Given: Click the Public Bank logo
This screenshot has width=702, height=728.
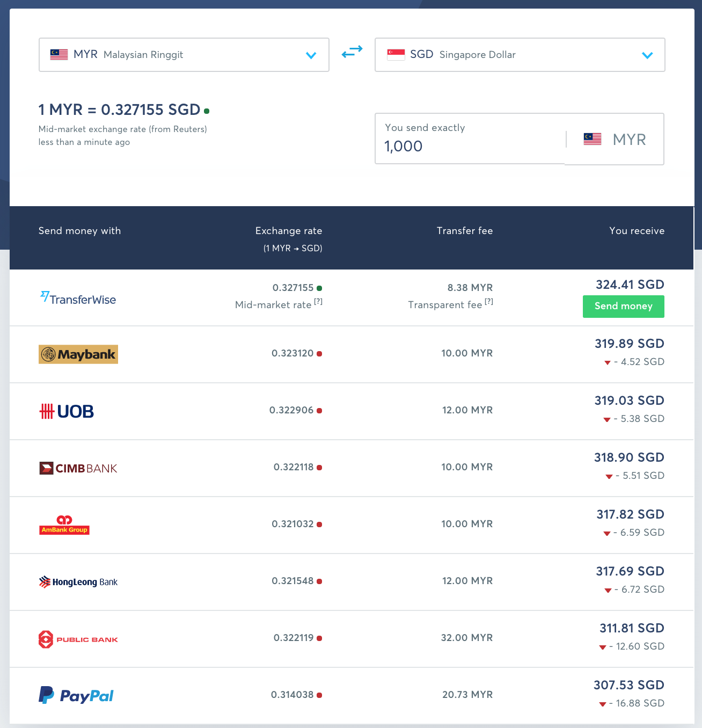Looking at the screenshot, I should 78,639.
